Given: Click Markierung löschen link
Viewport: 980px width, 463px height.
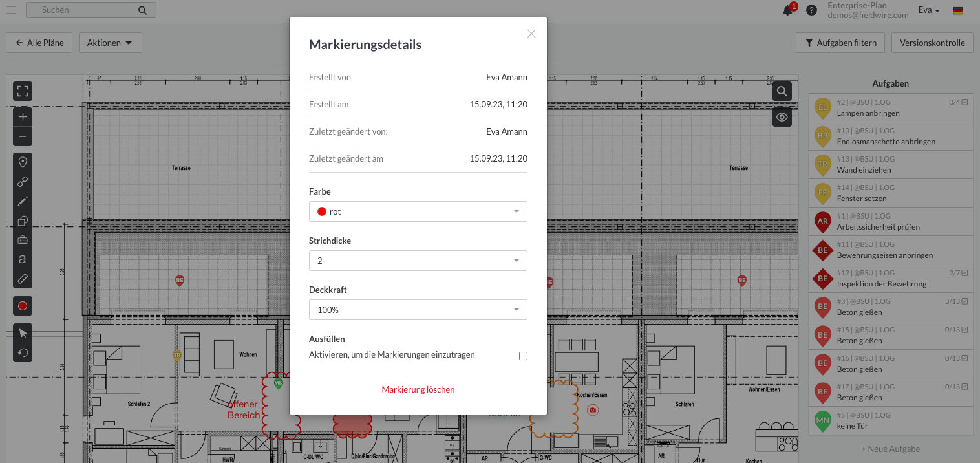Looking at the screenshot, I should coord(418,389).
